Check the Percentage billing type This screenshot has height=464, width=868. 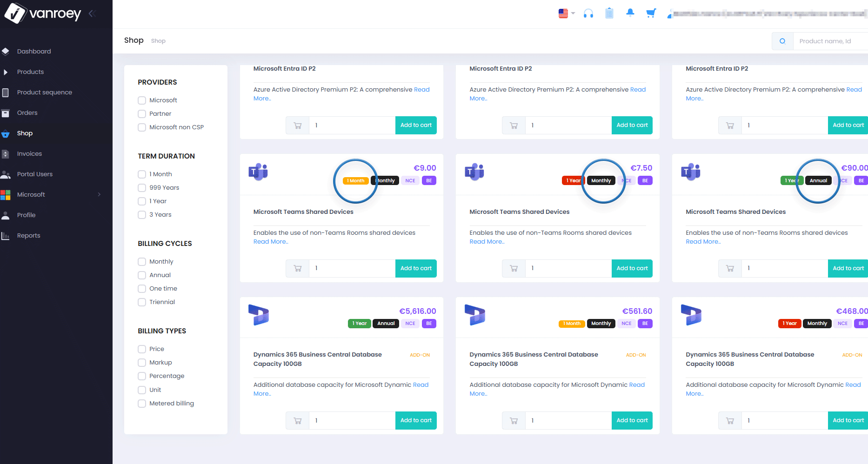click(x=142, y=376)
